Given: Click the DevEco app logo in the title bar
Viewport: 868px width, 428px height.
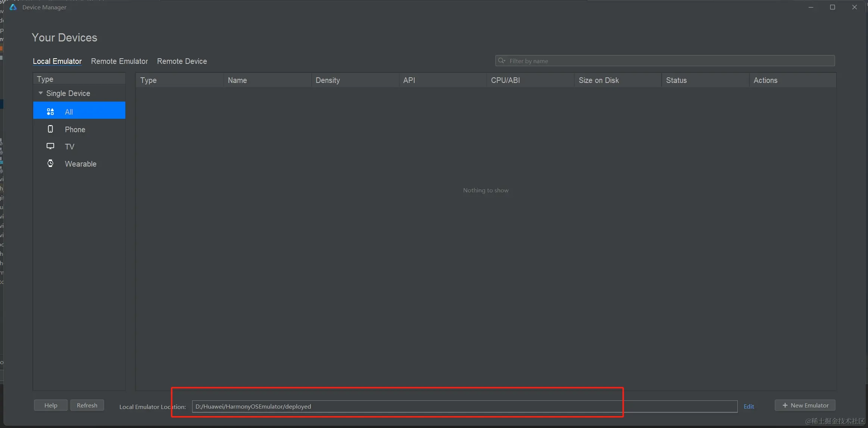Looking at the screenshot, I should click(x=13, y=7).
